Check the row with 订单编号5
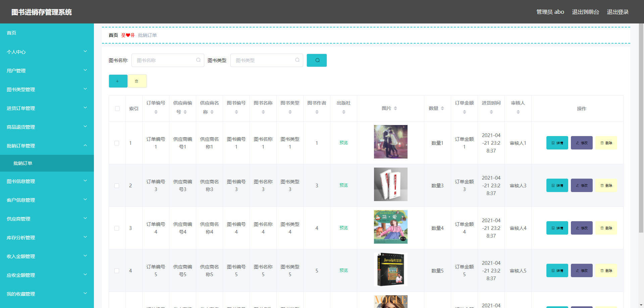The image size is (644, 308). coord(117,271)
